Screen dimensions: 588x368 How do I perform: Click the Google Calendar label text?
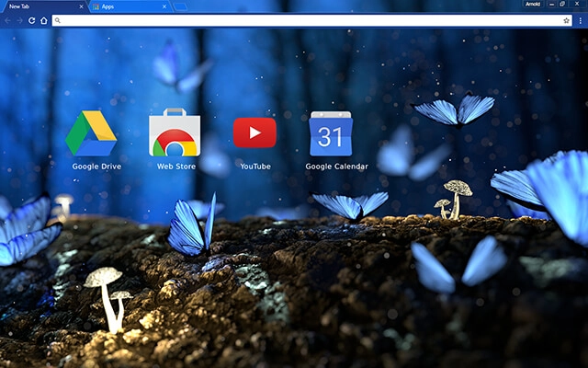tap(337, 167)
